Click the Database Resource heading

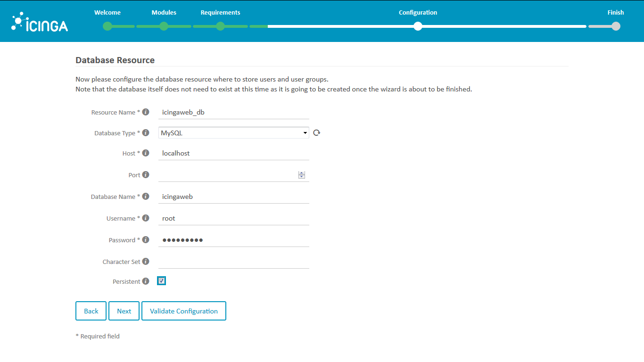pyautogui.click(x=115, y=60)
